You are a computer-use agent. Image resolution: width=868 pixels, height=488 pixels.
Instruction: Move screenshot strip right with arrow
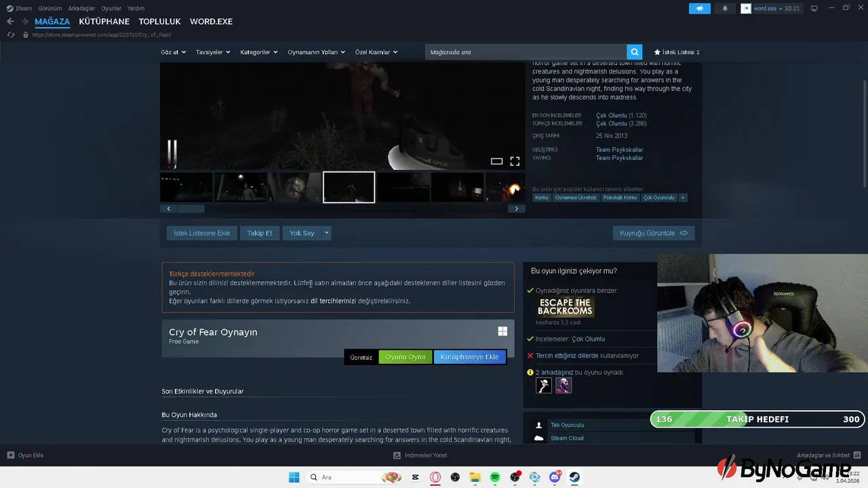point(516,209)
